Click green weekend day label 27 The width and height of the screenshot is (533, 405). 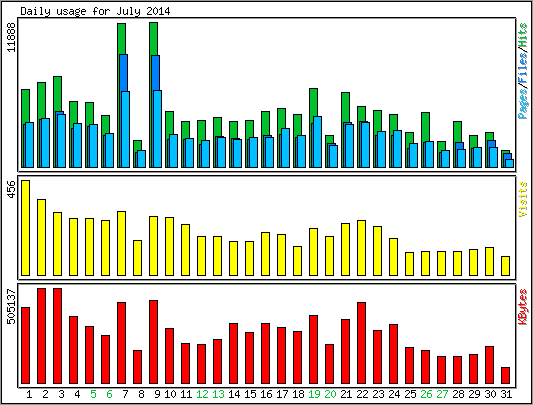(x=442, y=394)
